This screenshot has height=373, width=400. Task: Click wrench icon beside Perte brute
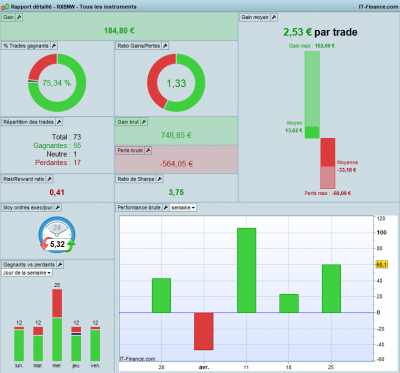(x=148, y=150)
